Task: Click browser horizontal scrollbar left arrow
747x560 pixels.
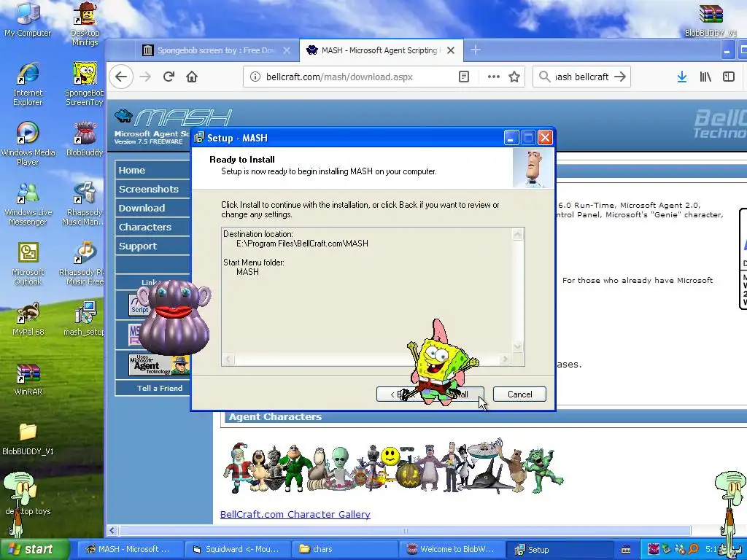Action: click(112, 531)
